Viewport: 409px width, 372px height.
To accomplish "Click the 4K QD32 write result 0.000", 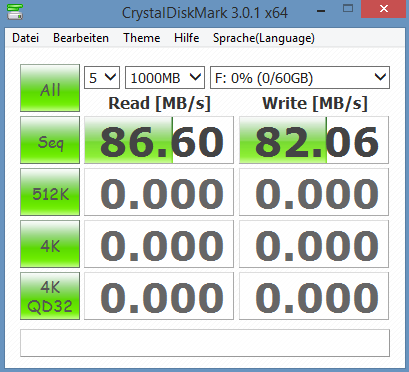I will click(314, 296).
